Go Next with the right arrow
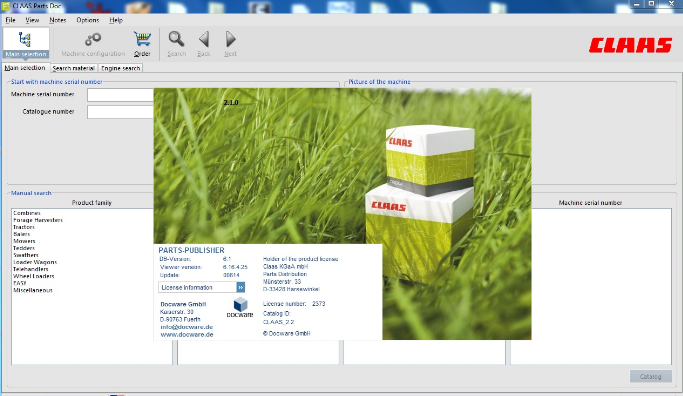The width and height of the screenshot is (683, 396). pyautogui.click(x=230, y=44)
